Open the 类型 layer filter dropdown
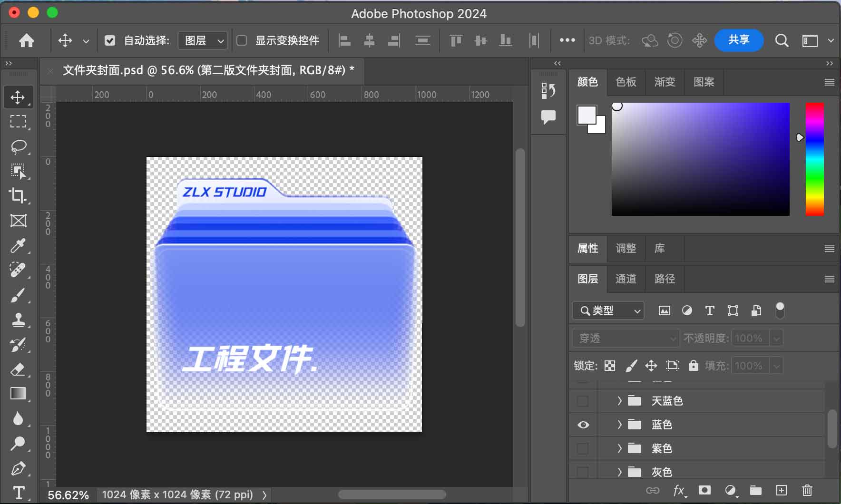This screenshot has width=841, height=504. coord(608,311)
